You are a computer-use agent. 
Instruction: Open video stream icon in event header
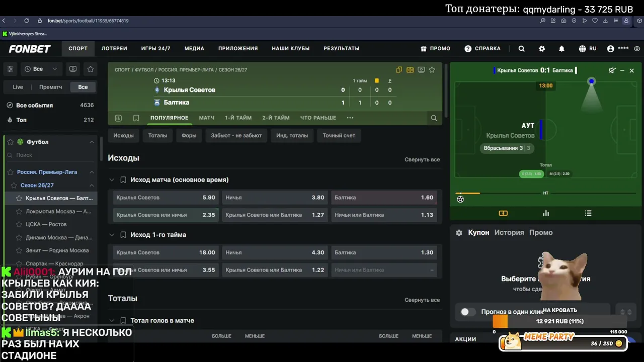(x=421, y=70)
